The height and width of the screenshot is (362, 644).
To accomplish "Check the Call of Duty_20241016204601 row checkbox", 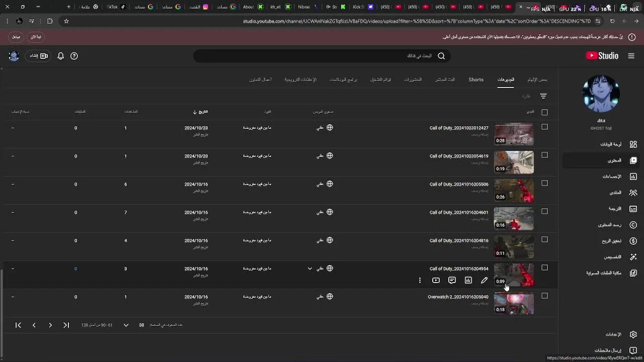I will point(544,212).
